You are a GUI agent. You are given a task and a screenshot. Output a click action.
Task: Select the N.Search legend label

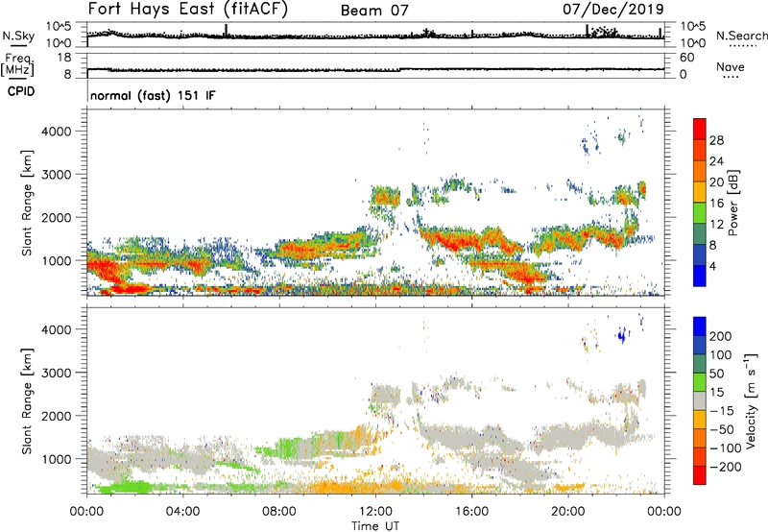click(x=741, y=36)
